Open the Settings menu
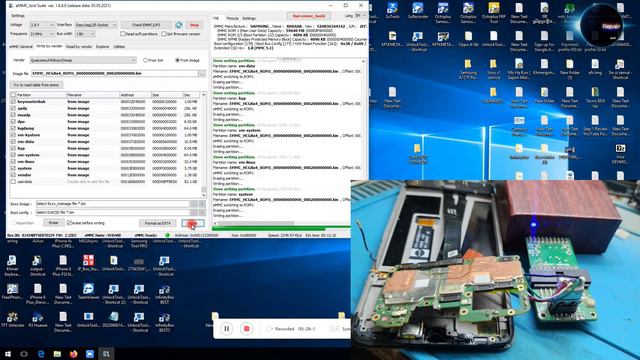The image size is (640, 360). 18,16
